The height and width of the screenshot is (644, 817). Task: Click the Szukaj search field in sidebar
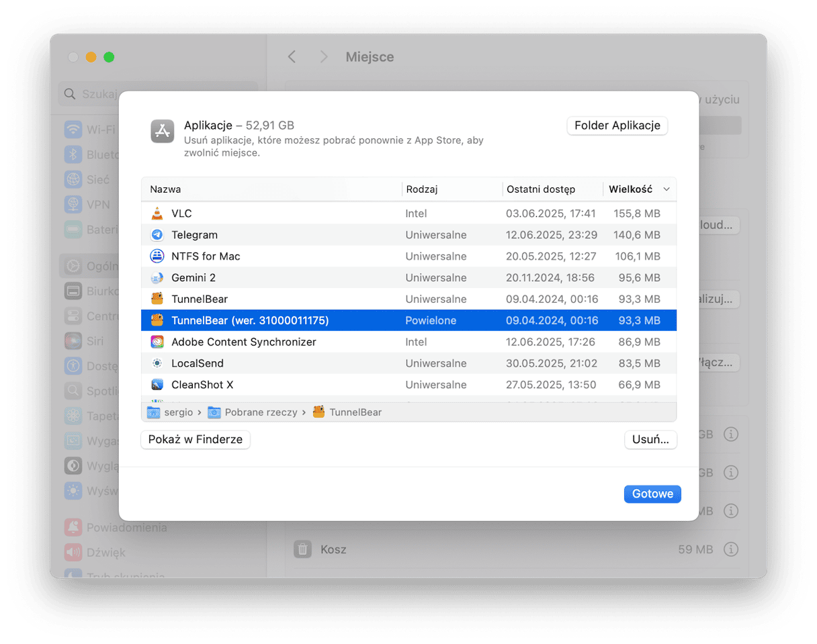point(158,94)
